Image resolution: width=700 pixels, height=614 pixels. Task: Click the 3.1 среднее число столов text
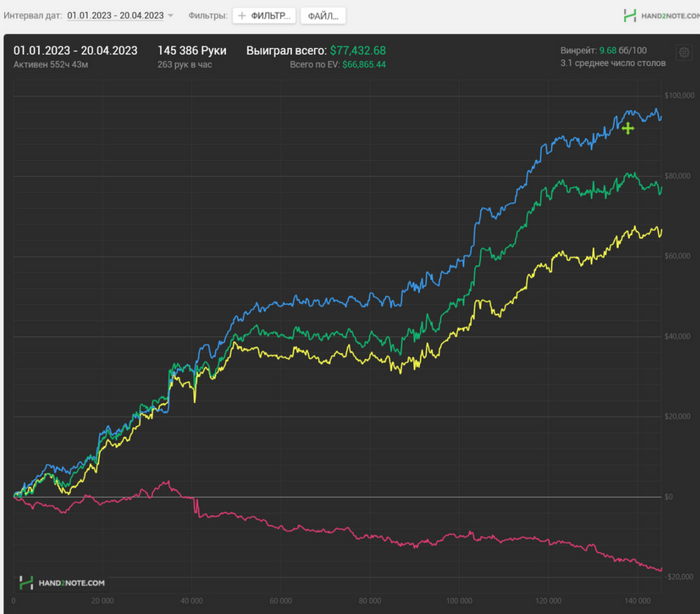[613, 63]
